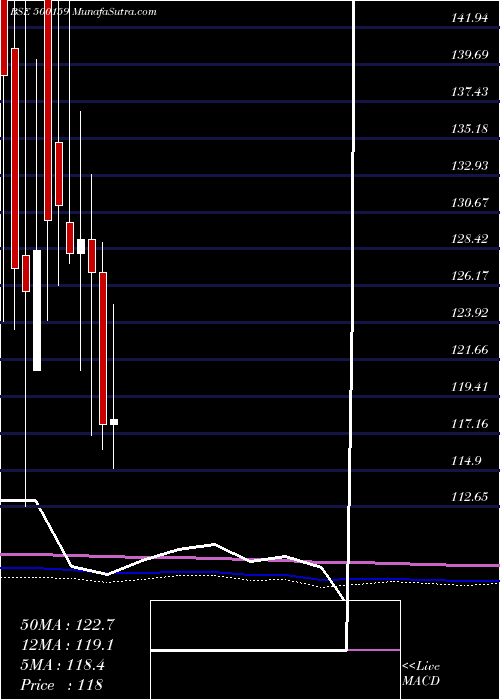This screenshot has width=500, height=700.
Task: Click the last small white candle near 117.16
Action: point(114,422)
